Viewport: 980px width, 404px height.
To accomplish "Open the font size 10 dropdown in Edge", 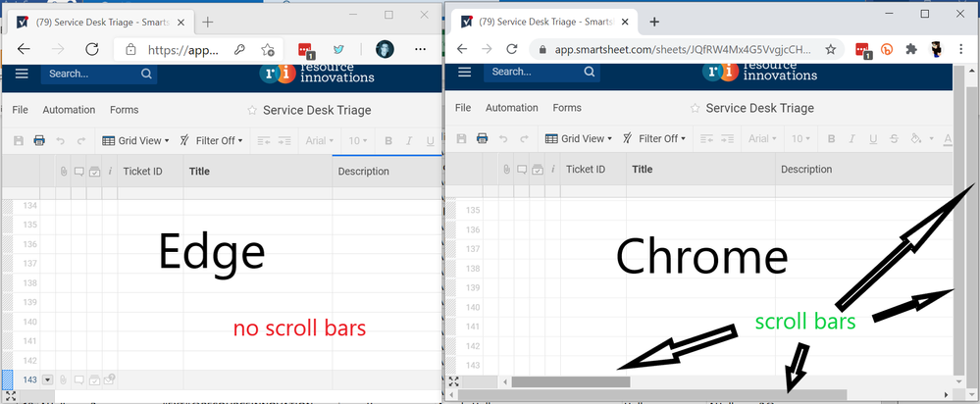I will (x=357, y=141).
